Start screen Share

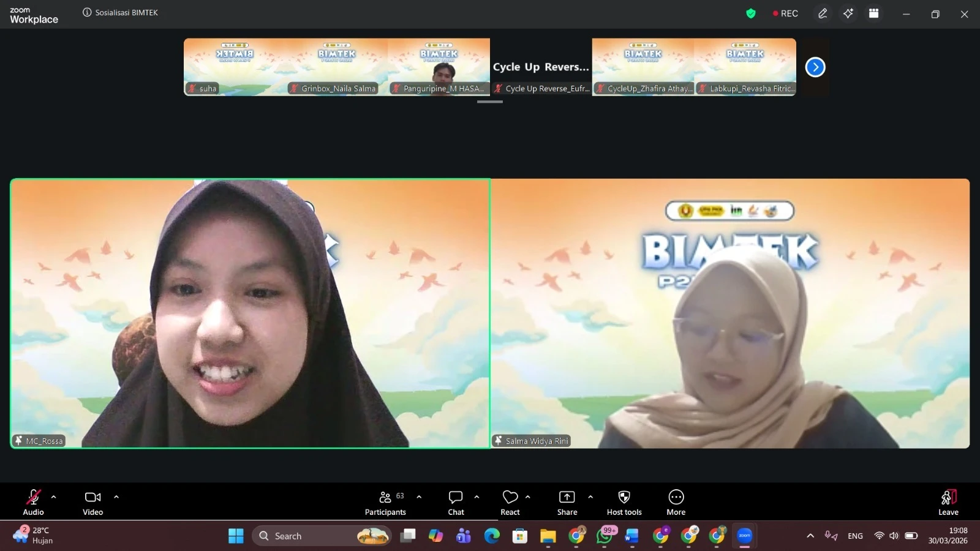coord(567,502)
